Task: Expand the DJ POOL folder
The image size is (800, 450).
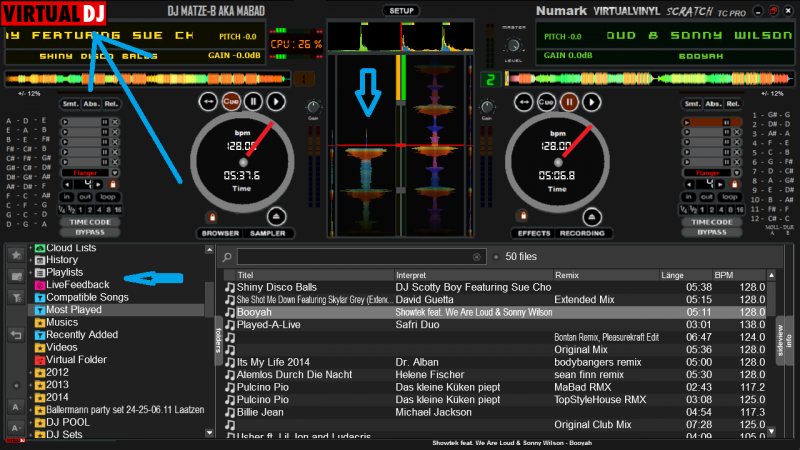Action: [30, 422]
